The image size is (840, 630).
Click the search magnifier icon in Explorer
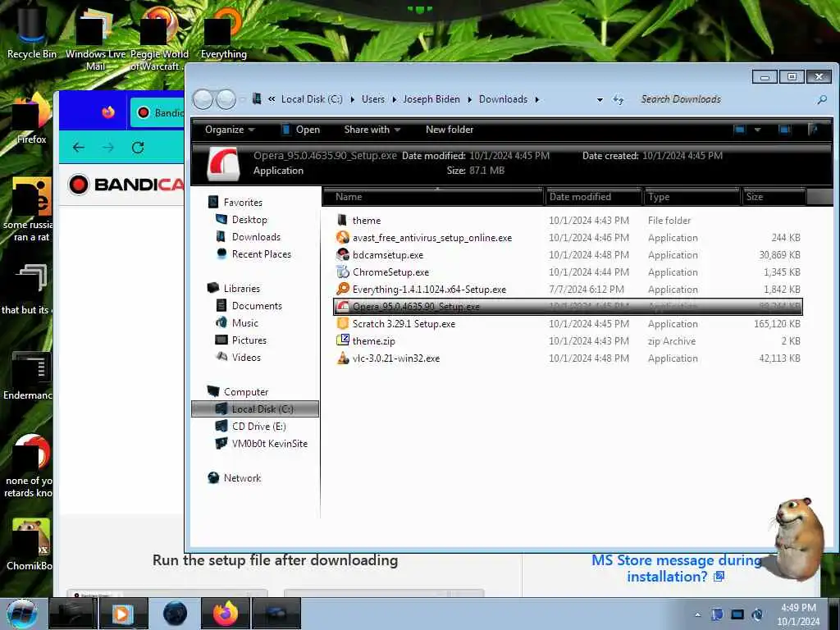coord(822,99)
